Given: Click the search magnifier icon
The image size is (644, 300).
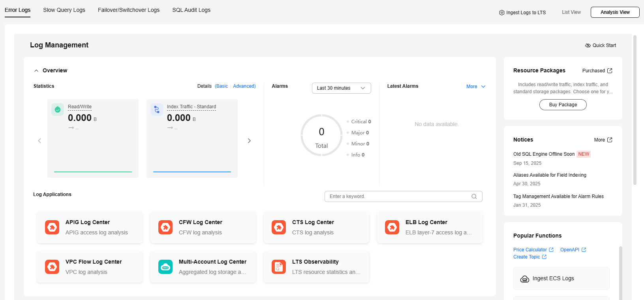Looking at the screenshot, I should [474, 196].
